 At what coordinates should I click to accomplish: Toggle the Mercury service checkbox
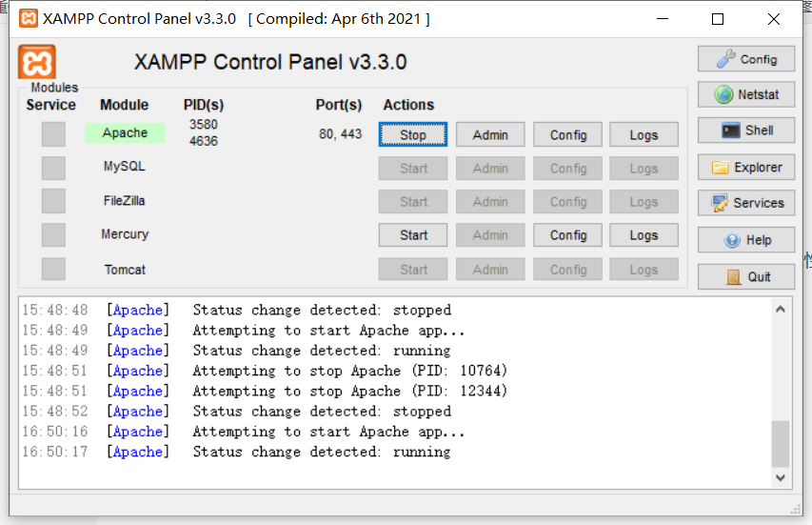[x=53, y=234]
